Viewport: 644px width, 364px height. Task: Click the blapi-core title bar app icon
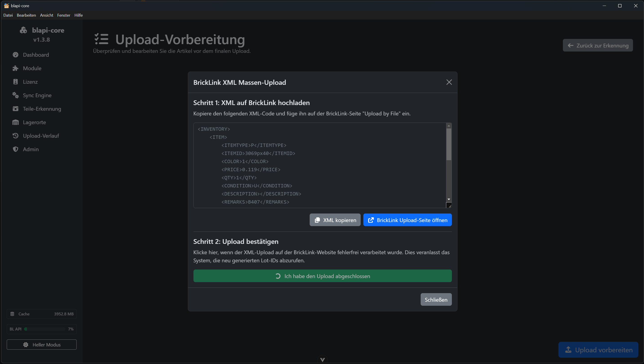7,5
